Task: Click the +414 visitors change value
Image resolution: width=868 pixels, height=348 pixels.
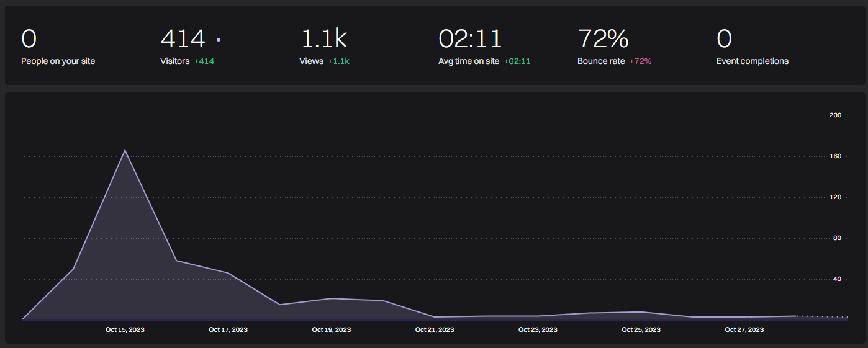Action: [204, 61]
